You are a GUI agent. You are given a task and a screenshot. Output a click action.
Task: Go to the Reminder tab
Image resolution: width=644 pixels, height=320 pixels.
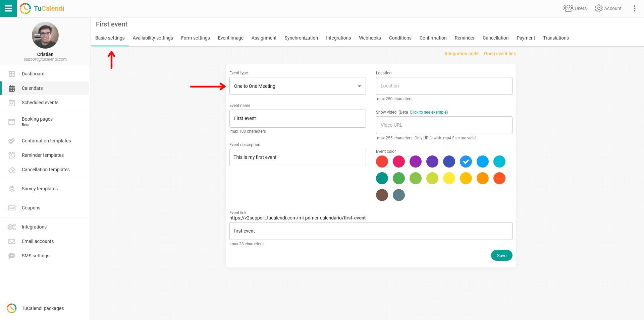(x=464, y=38)
